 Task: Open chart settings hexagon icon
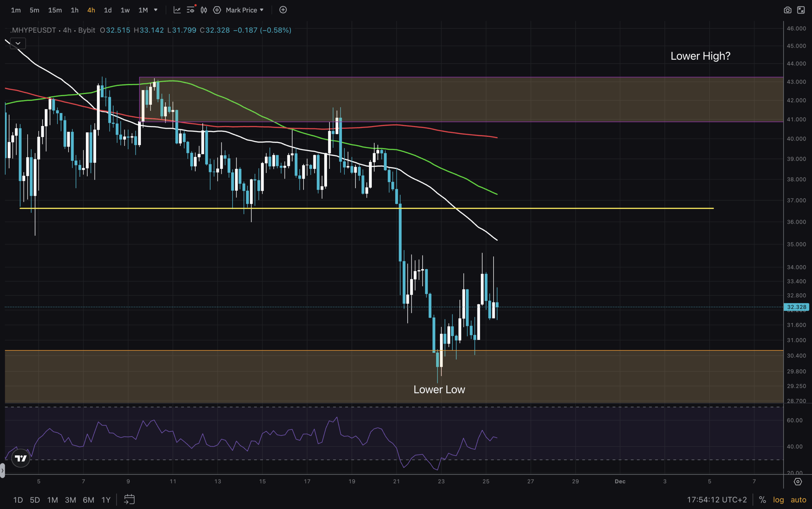coord(217,10)
